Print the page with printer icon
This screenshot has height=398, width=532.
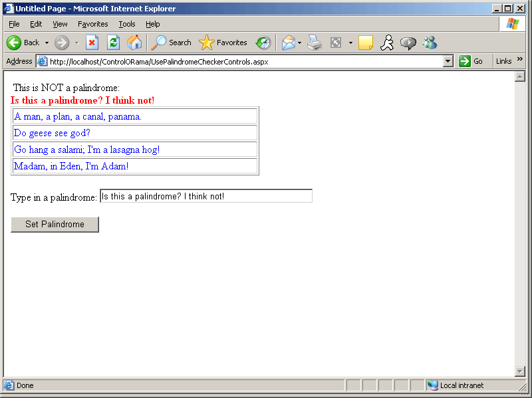pyautogui.click(x=315, y=43)
